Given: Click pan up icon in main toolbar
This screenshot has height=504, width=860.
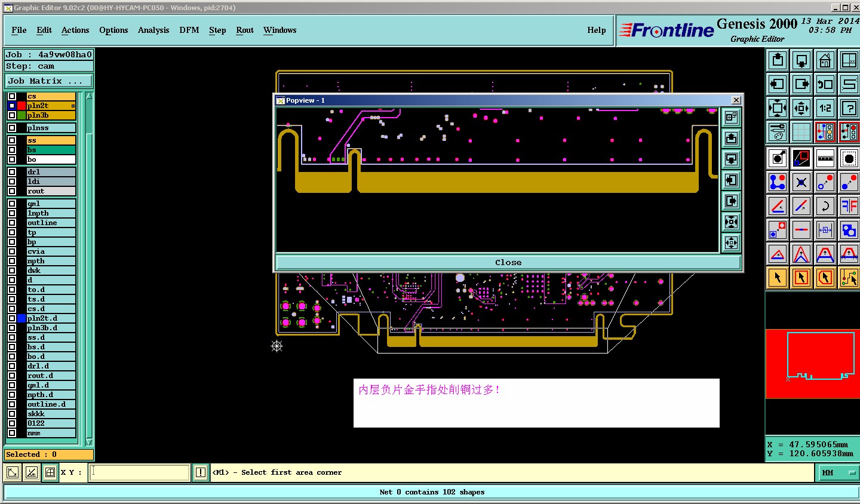Looking at the screenshot, I should tap(778, 60).
